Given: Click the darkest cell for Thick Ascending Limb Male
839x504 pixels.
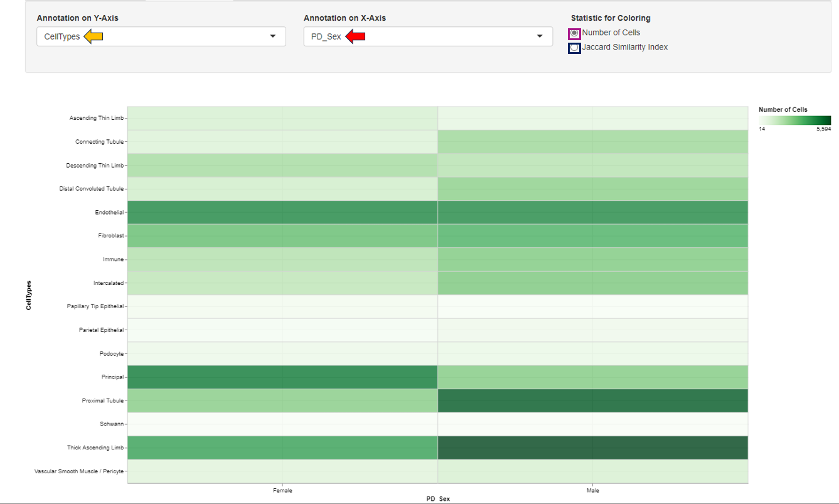Looking at the screenshot, I should tap(593, 448).
